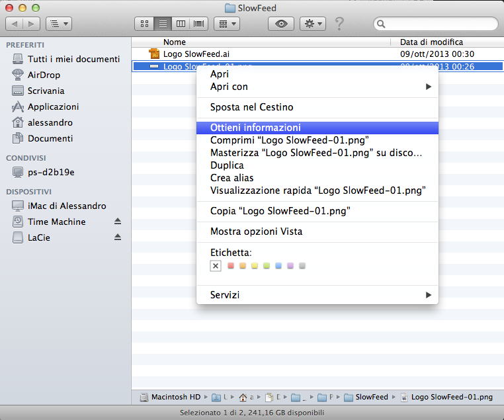
Task: Choose Crea alias
Action: 317,178
